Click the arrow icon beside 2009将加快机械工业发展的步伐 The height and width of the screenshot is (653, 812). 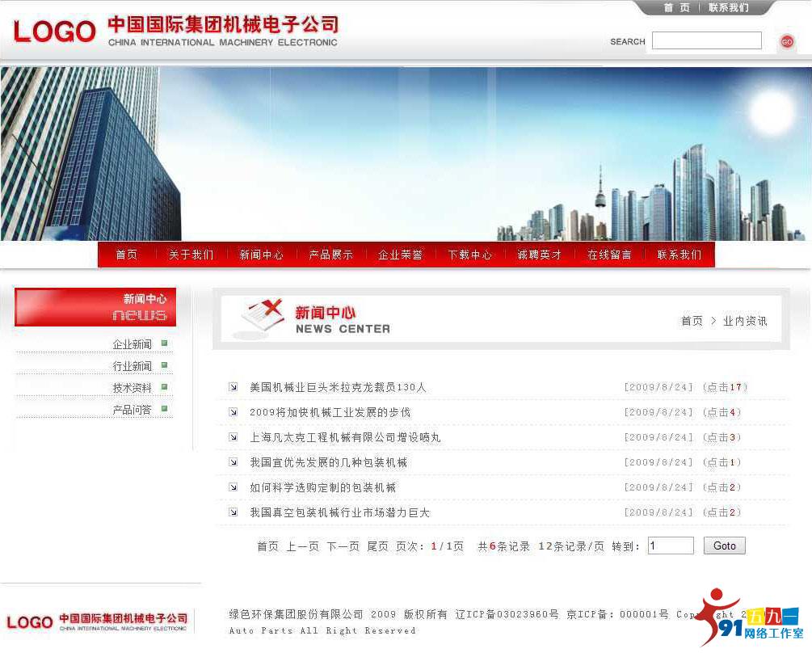[x=233, y=412]
